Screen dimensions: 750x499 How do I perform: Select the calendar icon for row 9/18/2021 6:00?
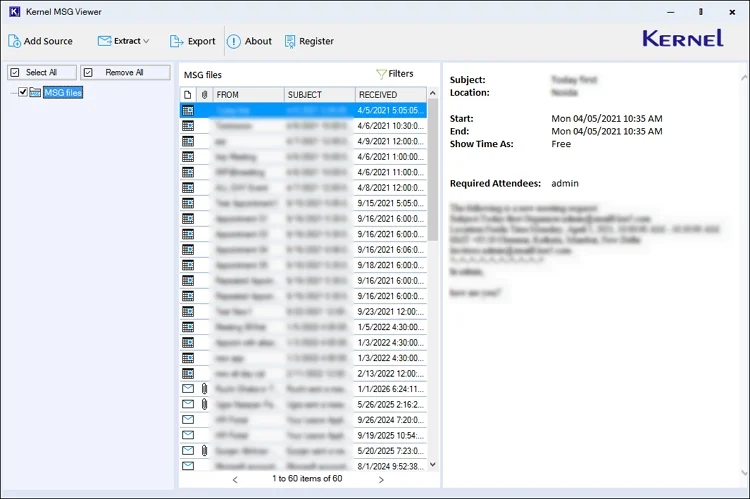click(x=188, y=265)
